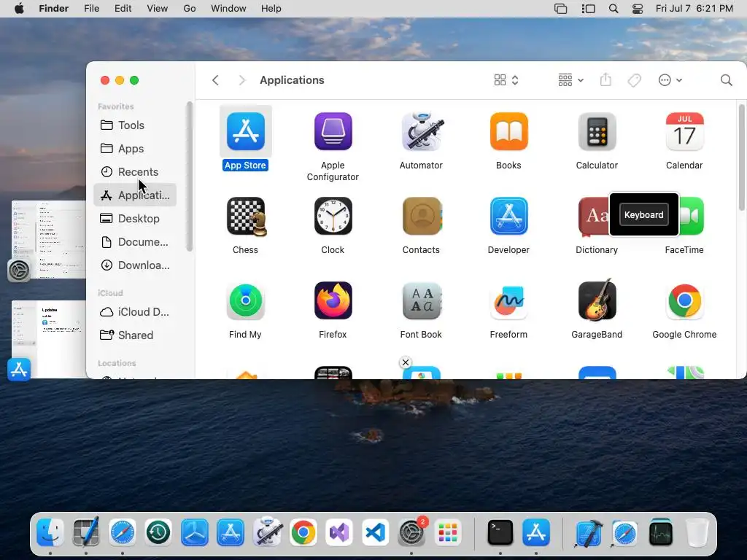Open the Finder window search icon
Image resolution: width=747 pixels, height=560 pixels.
pyautogui.click(x=726, y=80)
